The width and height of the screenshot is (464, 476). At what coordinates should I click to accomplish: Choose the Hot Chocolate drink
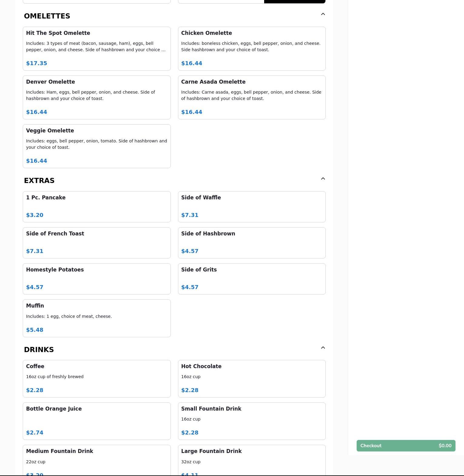point(251,378)
